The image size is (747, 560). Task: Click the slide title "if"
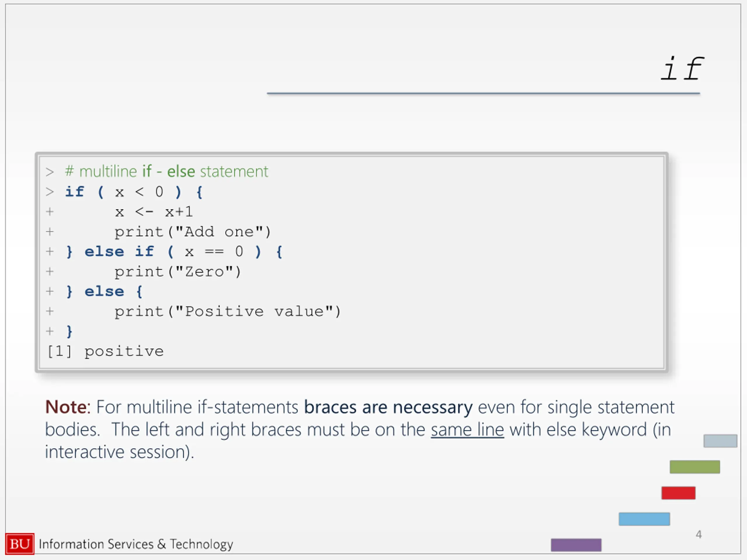click(682, 69)
